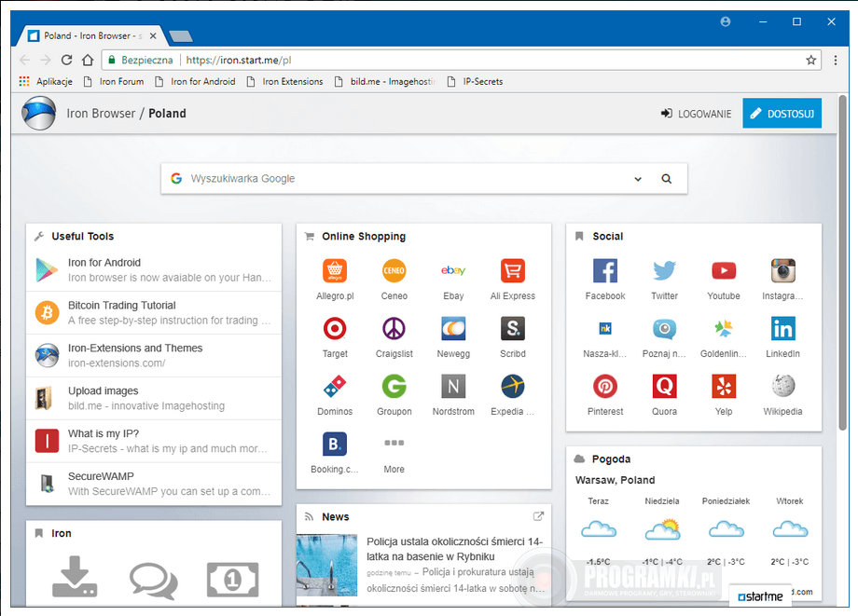858x616 pixels.
Task: Open the Iron Forum bookmark
Action: [114, 81]
